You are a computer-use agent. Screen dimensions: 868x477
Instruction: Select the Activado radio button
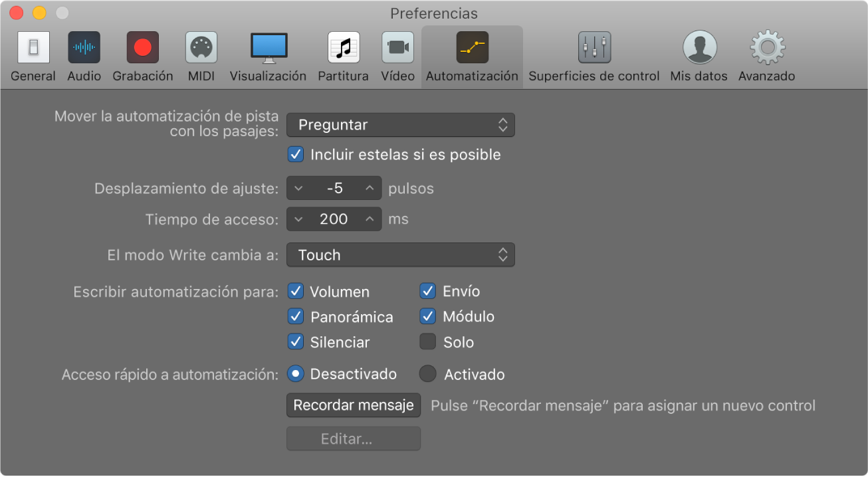(428, 374)
